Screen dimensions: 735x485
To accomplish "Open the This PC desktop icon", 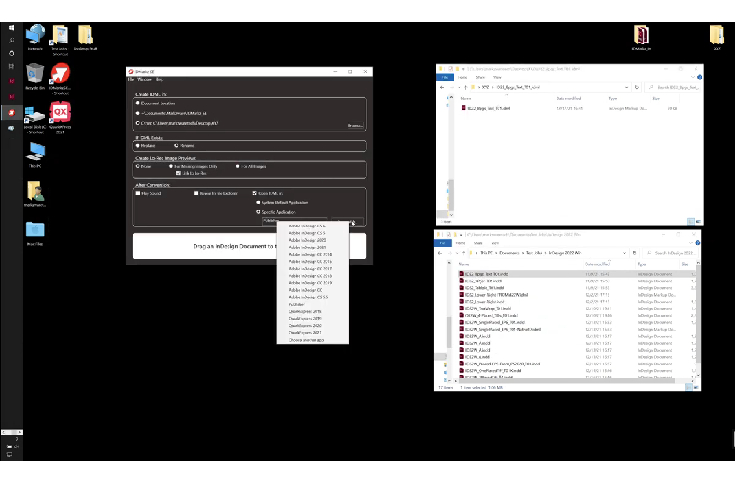I will 35,155.
